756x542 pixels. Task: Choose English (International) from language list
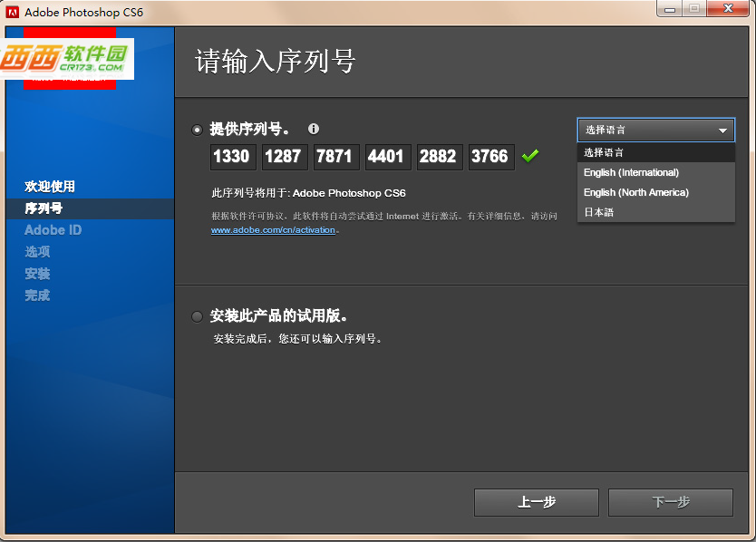pos(656,172)
